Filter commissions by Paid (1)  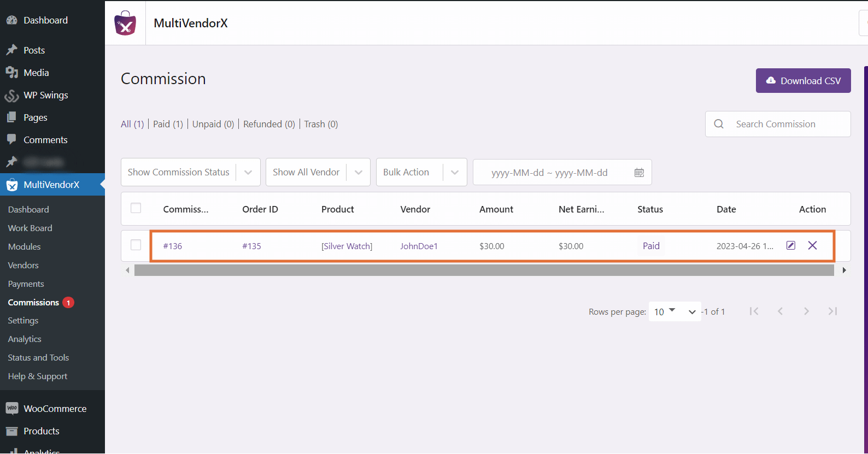click(168, 124)
